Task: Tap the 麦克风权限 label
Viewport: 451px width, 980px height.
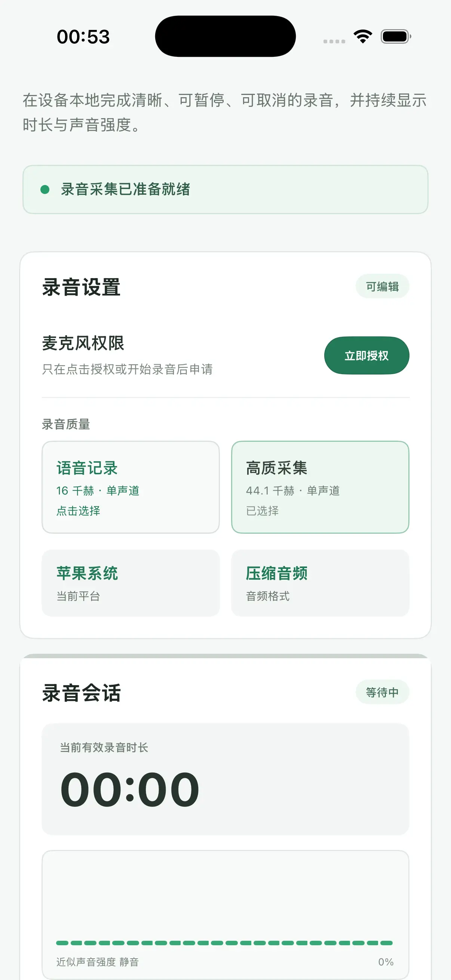Action: pos(83,343)
